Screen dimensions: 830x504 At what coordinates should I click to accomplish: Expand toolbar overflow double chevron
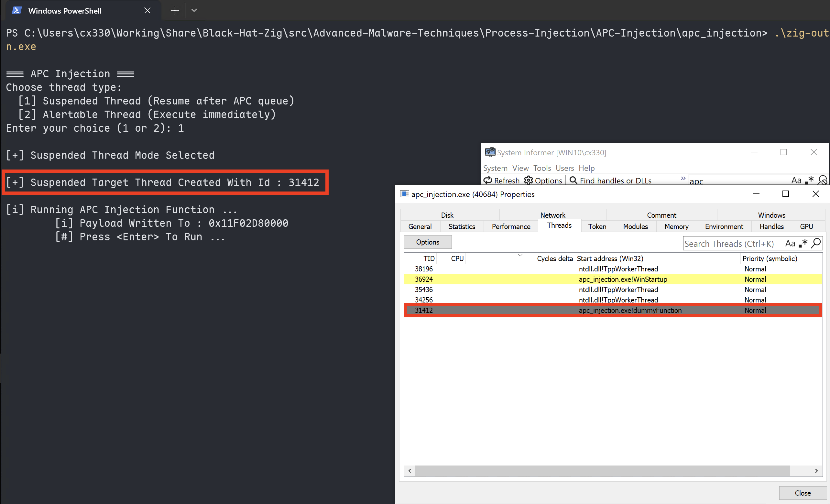pyautogui.click(x=683, y=178)
